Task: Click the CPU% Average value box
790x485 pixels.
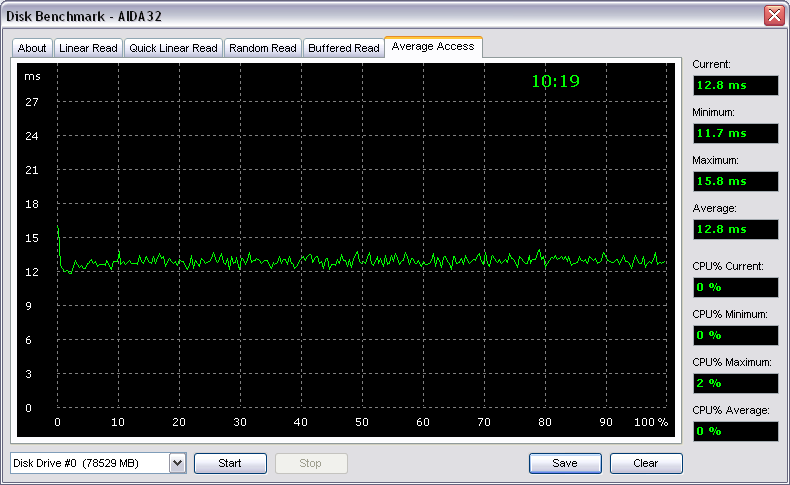Action: 736,431
